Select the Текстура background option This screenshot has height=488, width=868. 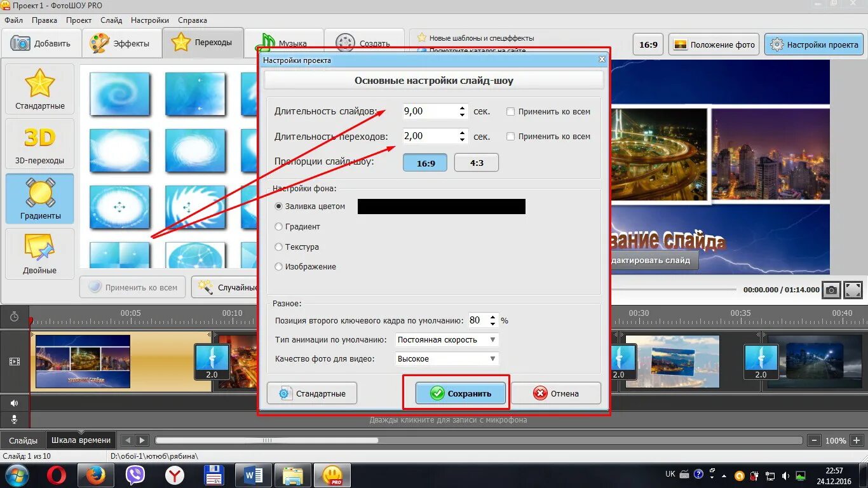coord(279,247)
